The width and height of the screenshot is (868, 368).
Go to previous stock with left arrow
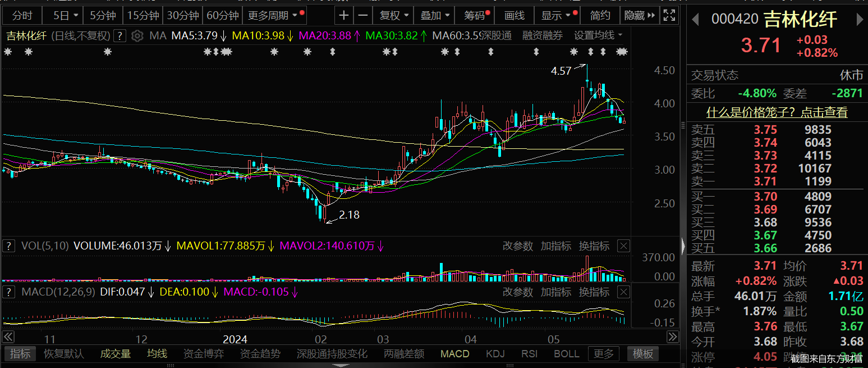(x=695, y=20)
